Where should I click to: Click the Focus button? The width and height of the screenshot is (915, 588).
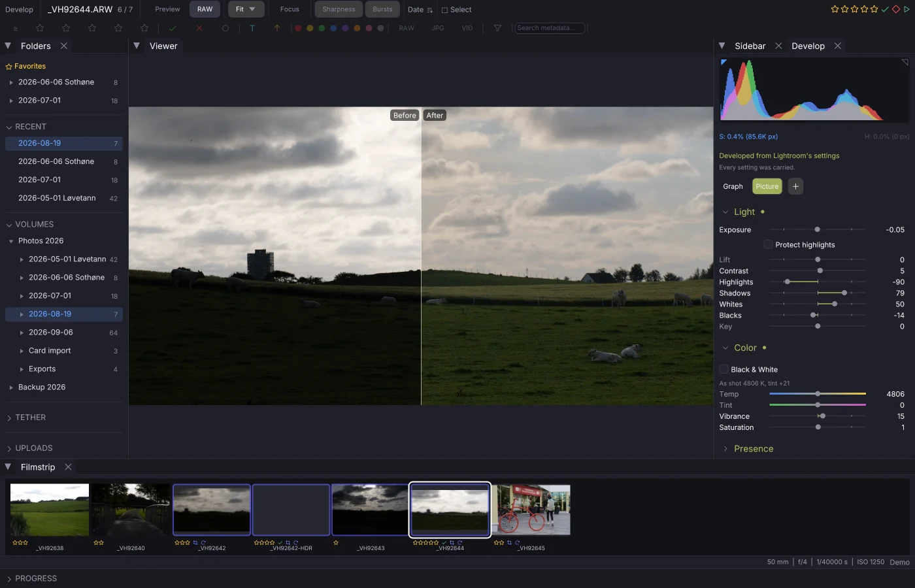(290, 9)
